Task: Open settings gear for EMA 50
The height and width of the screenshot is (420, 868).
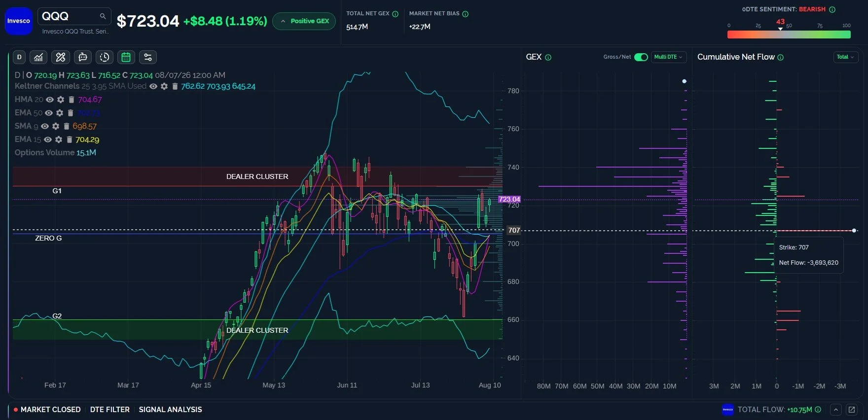Action: [60, 113]
